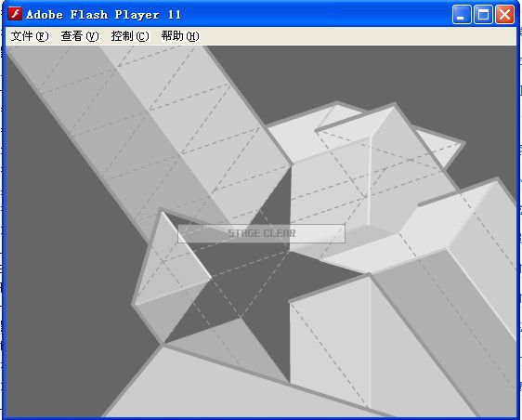Close the Adobe Flash Player window
Screen dimensions: 522x420
pos(504,15)
